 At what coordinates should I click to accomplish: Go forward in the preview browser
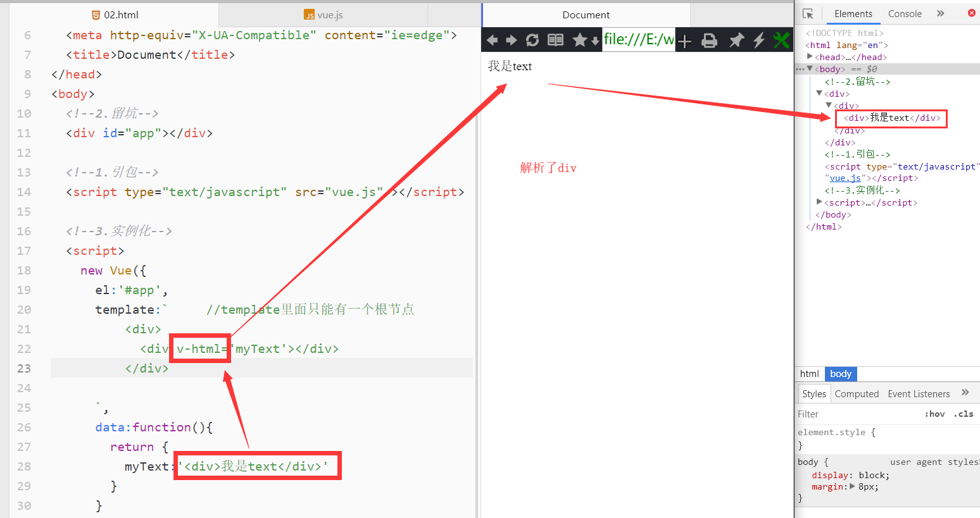[x=512, y=40]
